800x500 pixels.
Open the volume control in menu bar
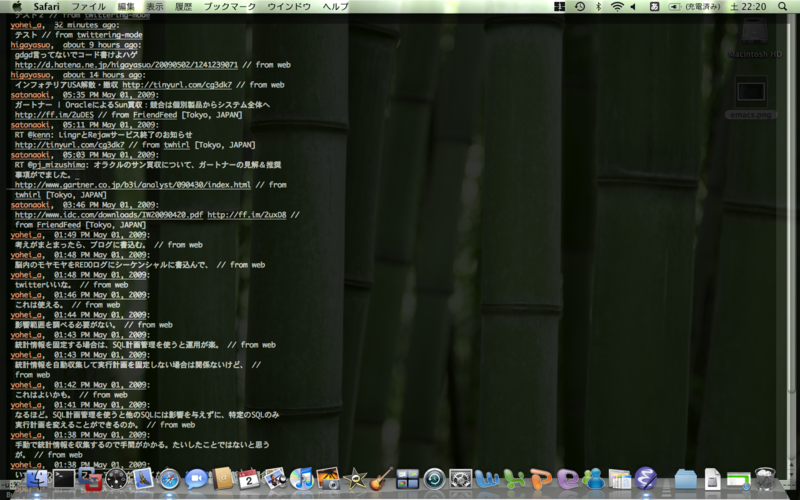pyautogui.click(x=633, y=7)
